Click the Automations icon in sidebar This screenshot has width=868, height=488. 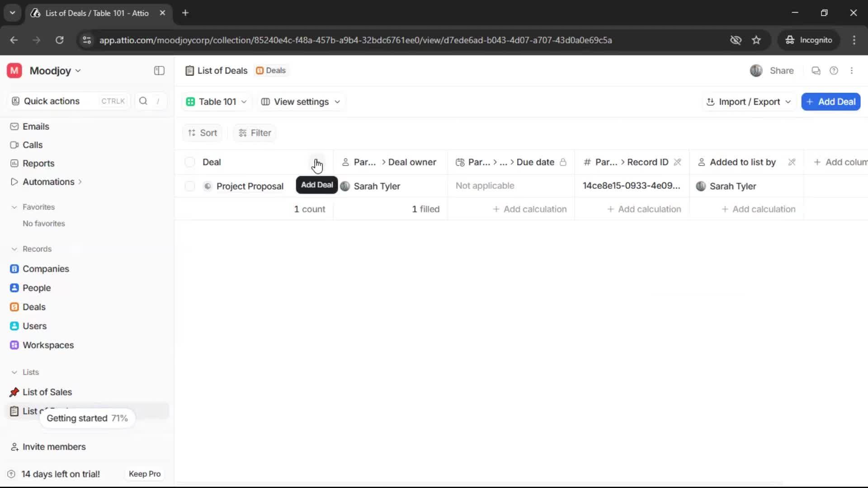click(14, 182)
